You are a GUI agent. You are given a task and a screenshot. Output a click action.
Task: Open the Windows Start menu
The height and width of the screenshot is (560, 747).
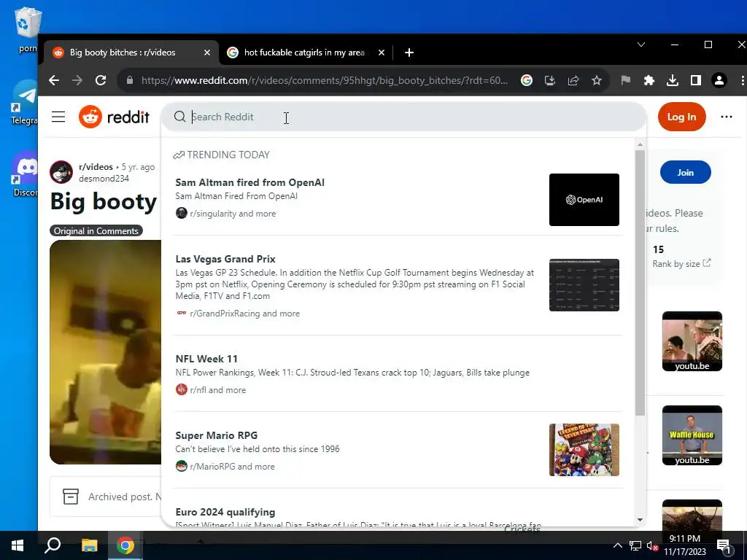18,545
